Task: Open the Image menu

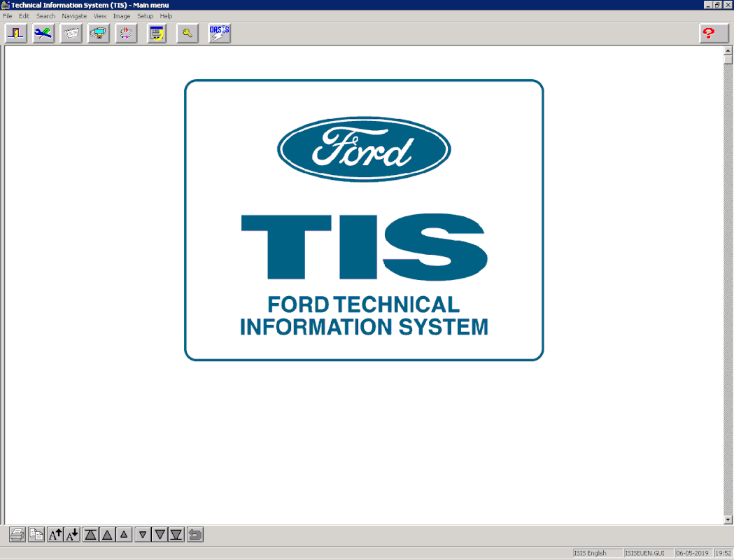Action: coord(122,16)
